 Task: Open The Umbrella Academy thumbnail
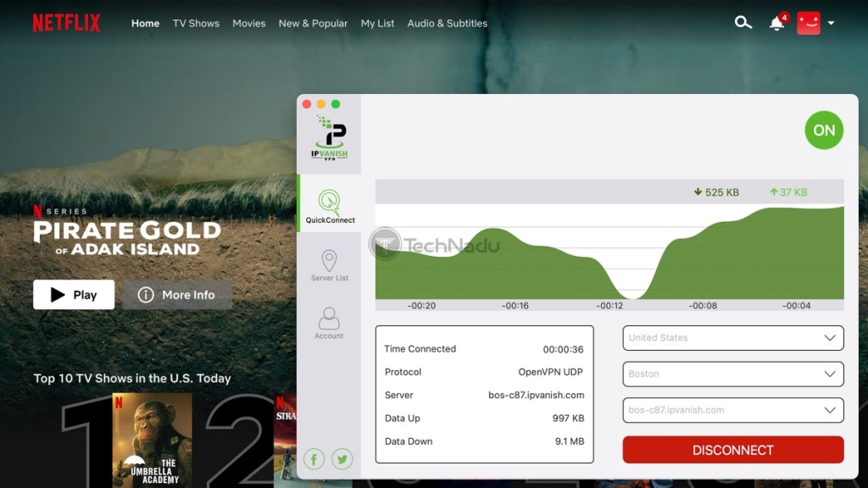(x=153, y=441)
